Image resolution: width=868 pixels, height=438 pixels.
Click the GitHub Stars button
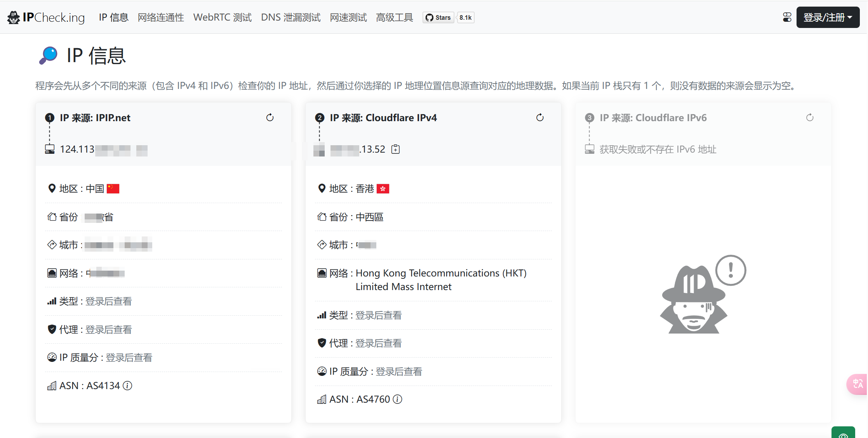pyautogui.click(x=438, y=17)
